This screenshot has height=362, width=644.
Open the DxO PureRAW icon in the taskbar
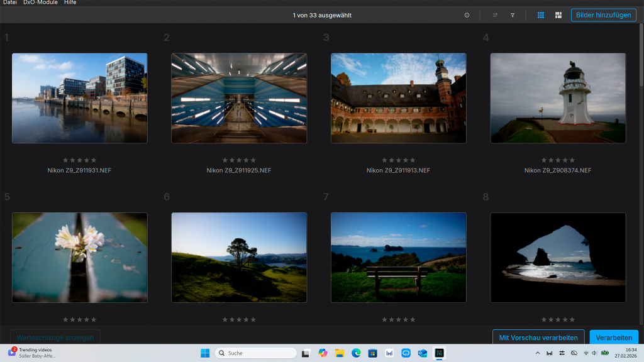click(440, 353)
